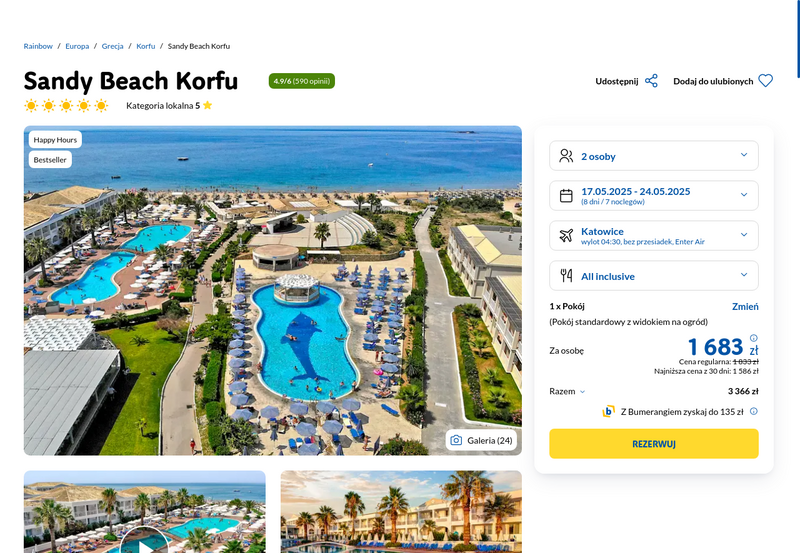
Task: Open the 4.9/6 (590 opinii) rating badge
Action: point(302,81)
